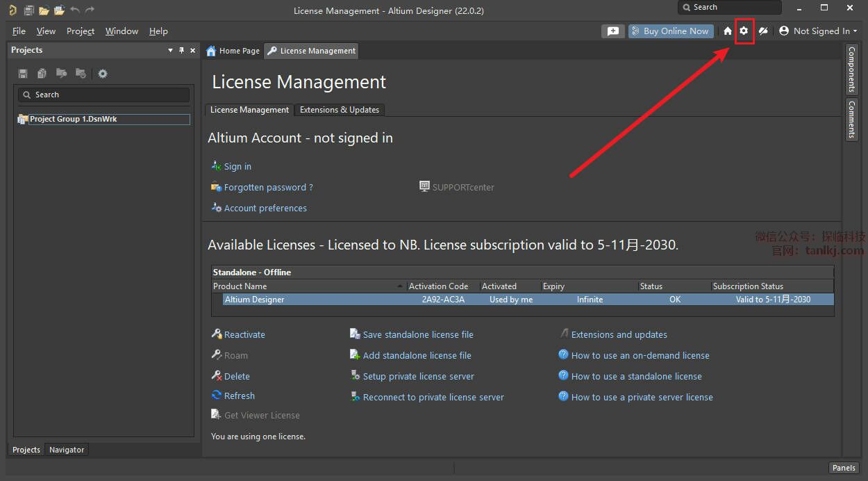Open Account preferences link
The image size is (868, 481).
pyautogui.click(x=265, y=208)
